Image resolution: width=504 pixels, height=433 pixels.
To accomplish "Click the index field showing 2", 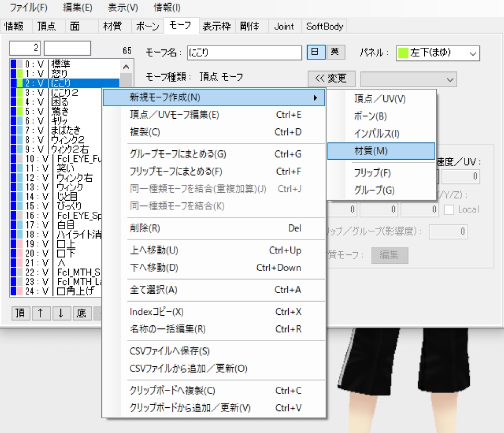I will (25, 48).
